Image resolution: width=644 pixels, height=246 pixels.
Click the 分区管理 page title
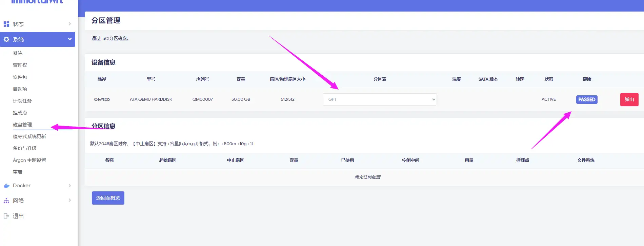(x=106, y=21)
